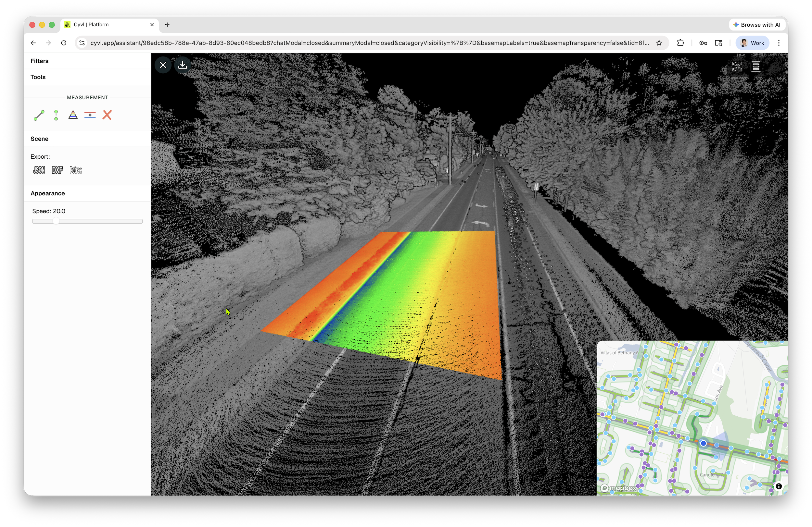This screenshot has height=527, width=812.
Task: Export scene in Potree format
Action: pyautogui.click(x=76, y=170)
